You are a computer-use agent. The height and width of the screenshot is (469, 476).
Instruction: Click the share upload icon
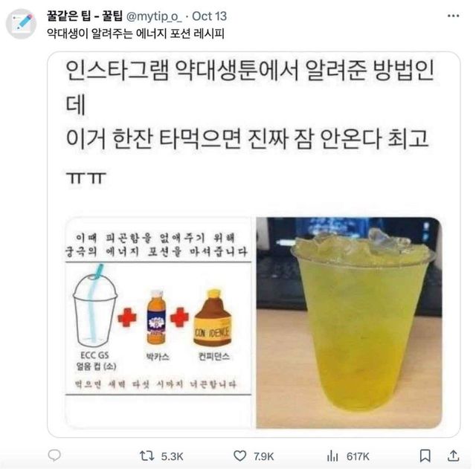pos(453,456)
